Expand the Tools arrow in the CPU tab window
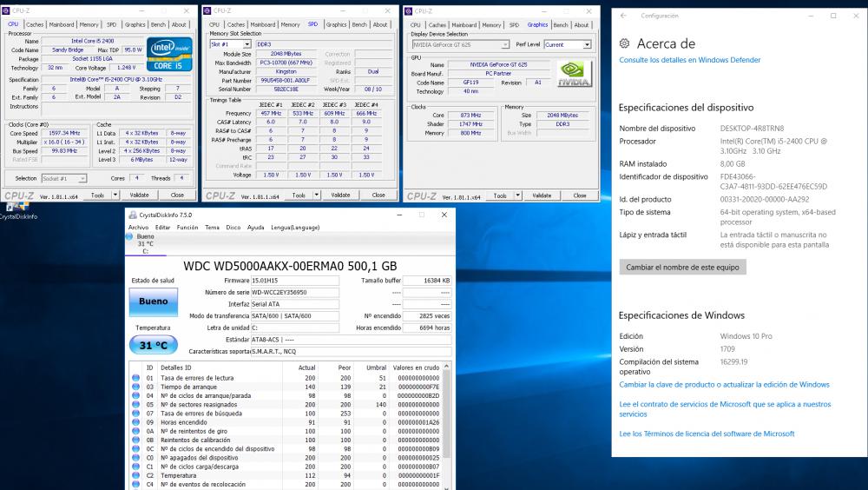The image size is (868, 490). pos(115,195)
